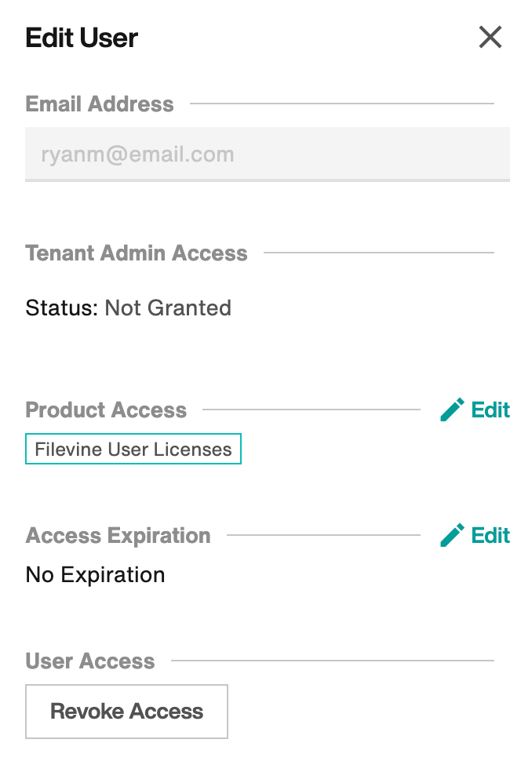This screenshot has height=772, width=532.
Task: Click the Status label text
Action: [62, 308]
